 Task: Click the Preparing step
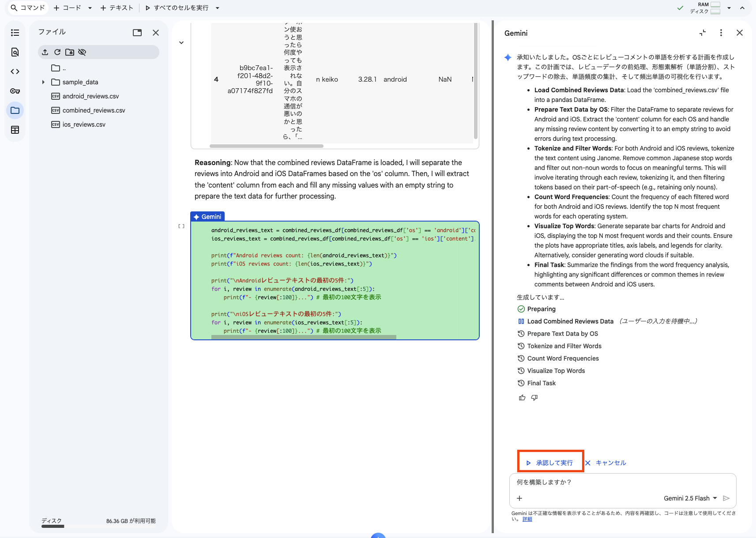click(x=536, y=309)
